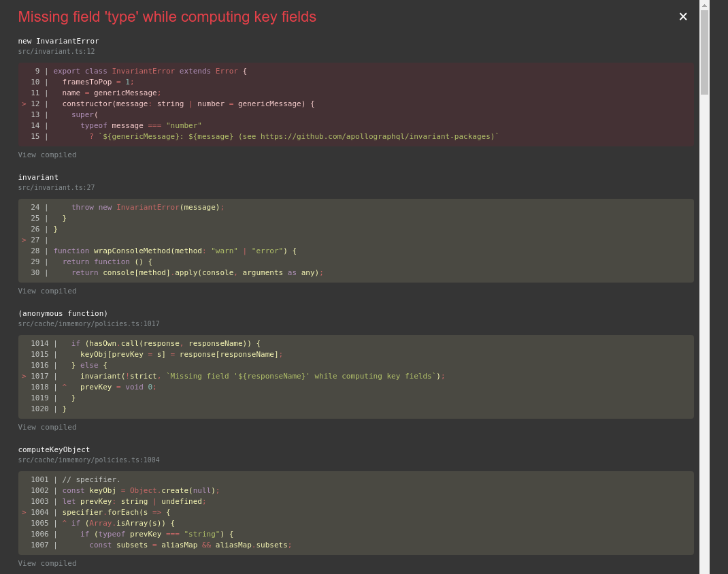Click line 1002 const keyObj declaration

pos(141,491)
